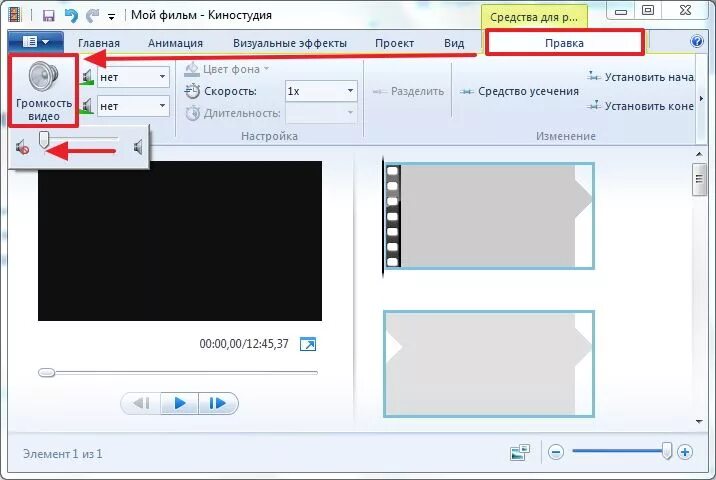Click the fade-in speaker icon
Viewport: 716px width, 480px height.
[x=88, y=77]
